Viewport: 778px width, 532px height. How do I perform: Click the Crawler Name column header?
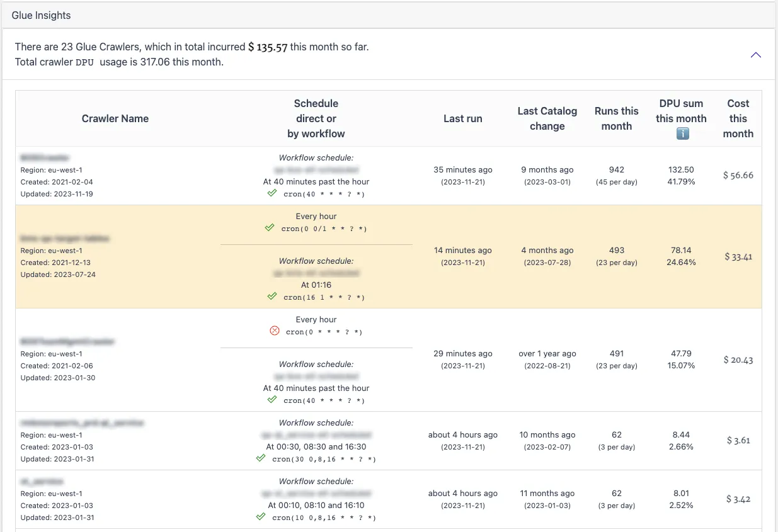pyautogui.click(x=115, y=118)
